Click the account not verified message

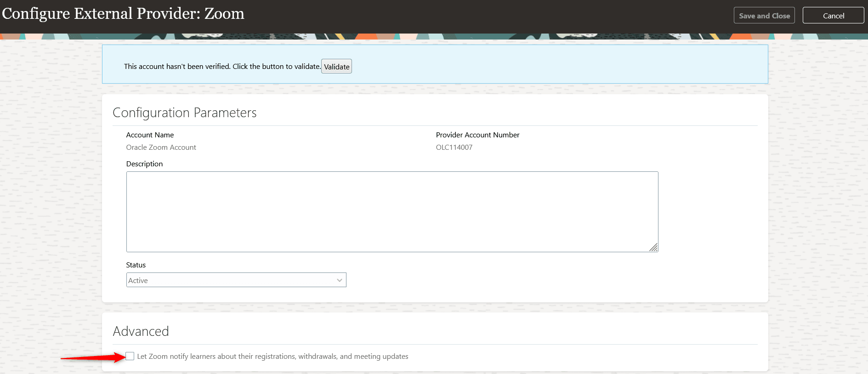(222, 67)
